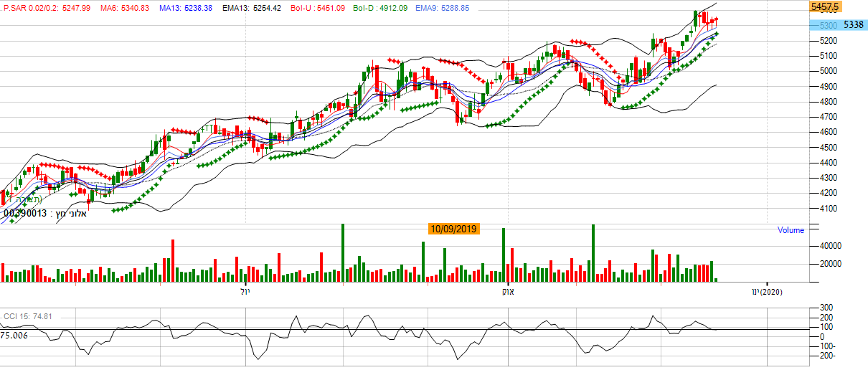Click the 00390013 security code text
Image resolution: width=868 pixels, height=370 pixels.
point(24,213)
